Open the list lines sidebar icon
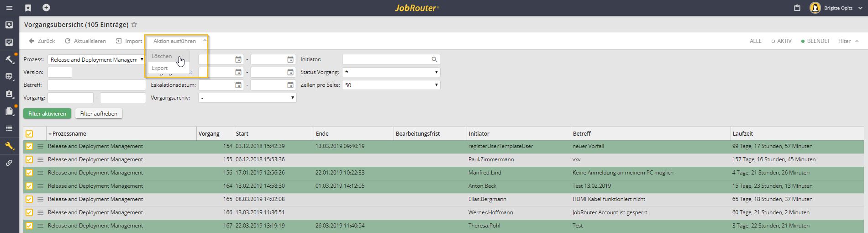 9,128
